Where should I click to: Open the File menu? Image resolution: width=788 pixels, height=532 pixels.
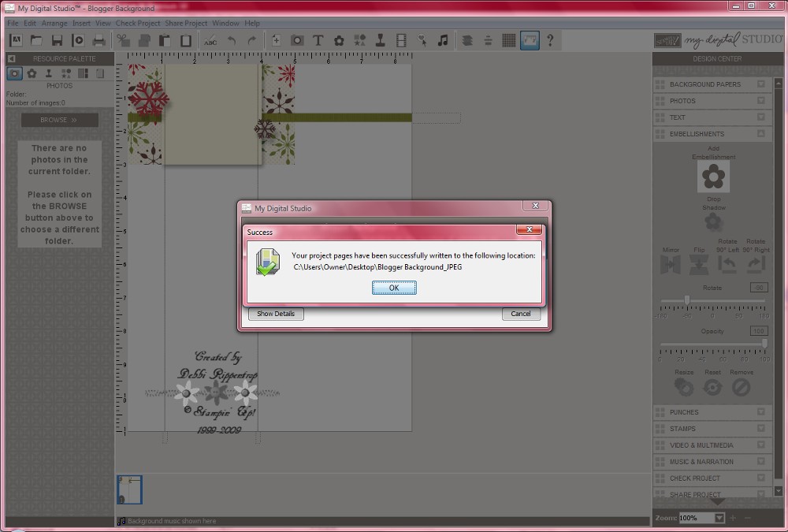[13, 23]
